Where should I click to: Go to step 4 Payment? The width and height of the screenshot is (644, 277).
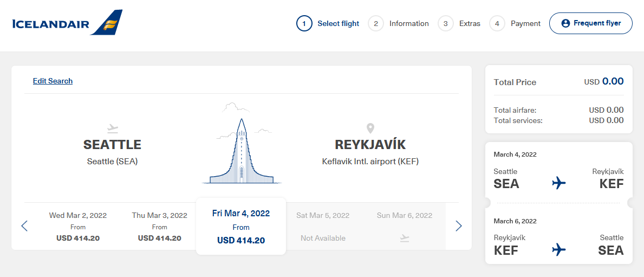tap(515, 23)
